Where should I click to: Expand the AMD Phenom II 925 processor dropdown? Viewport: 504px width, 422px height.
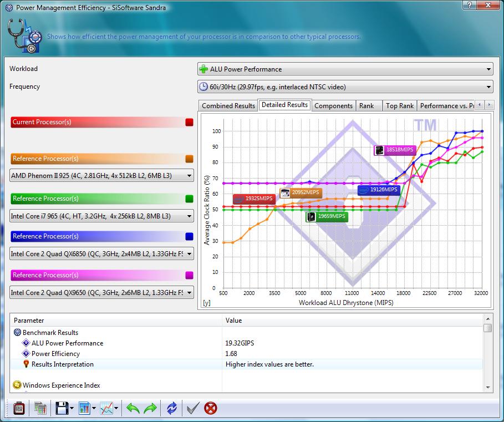pos(101,176)
